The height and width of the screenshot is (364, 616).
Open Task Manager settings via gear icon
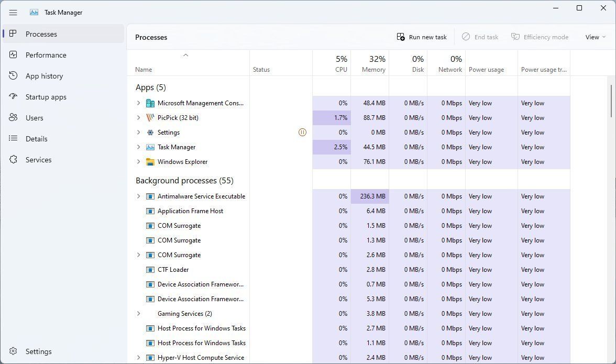point(38,351)
